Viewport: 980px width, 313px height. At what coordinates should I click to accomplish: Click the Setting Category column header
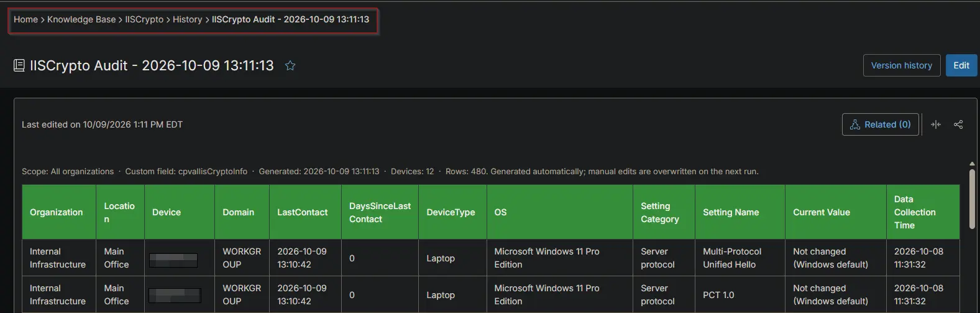pos(664,212)
